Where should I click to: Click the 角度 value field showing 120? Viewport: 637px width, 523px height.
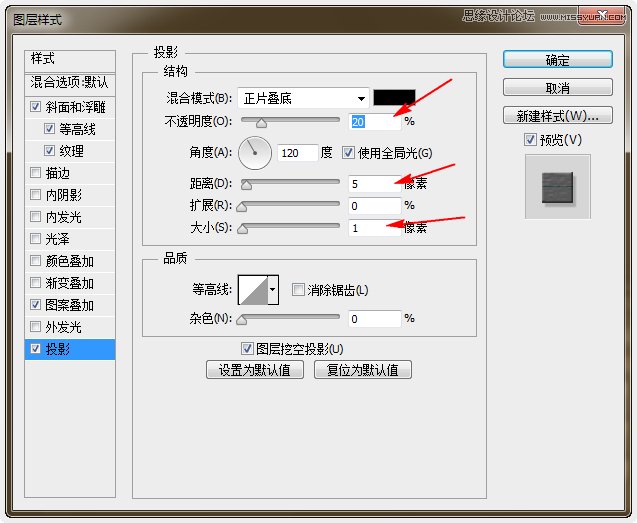point(297,153)
